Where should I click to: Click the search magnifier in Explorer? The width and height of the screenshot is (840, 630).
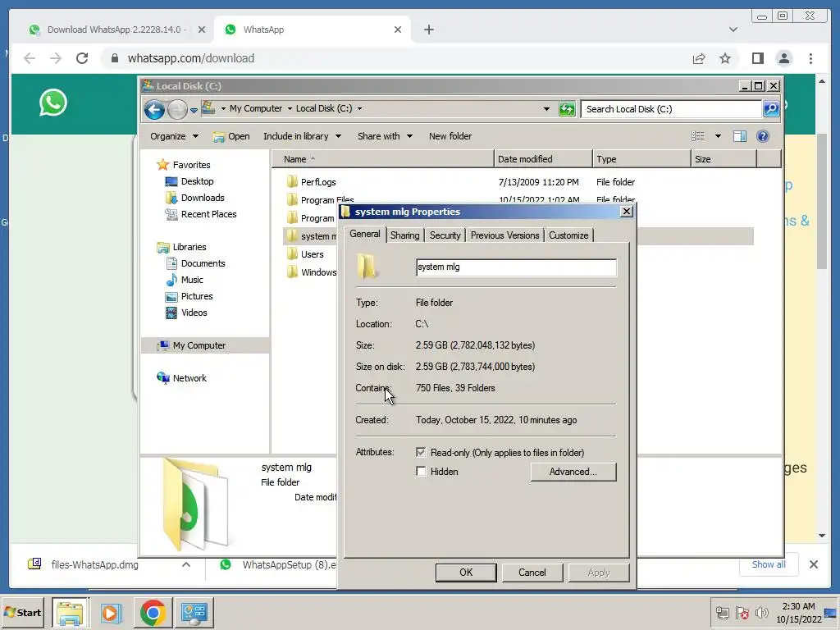pos(771,109)
